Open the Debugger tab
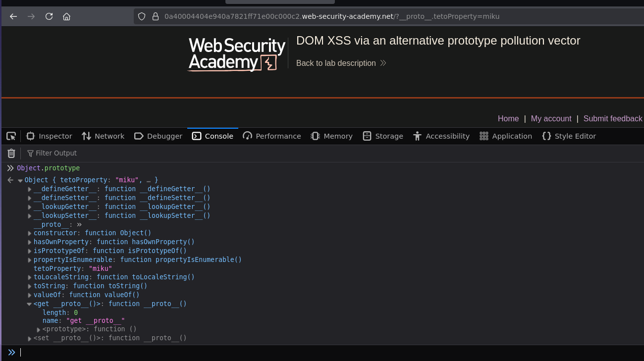 158,136
